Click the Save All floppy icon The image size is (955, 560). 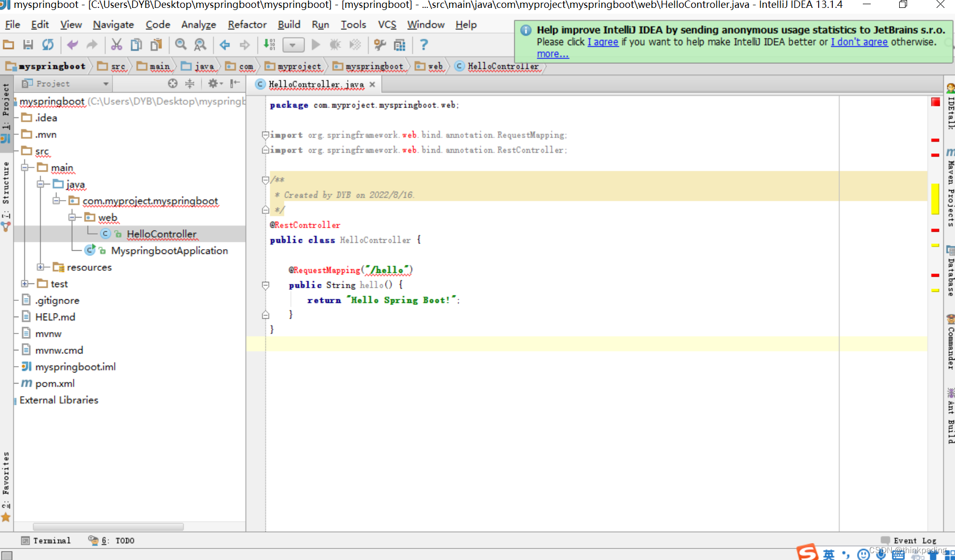coord(28,45)
